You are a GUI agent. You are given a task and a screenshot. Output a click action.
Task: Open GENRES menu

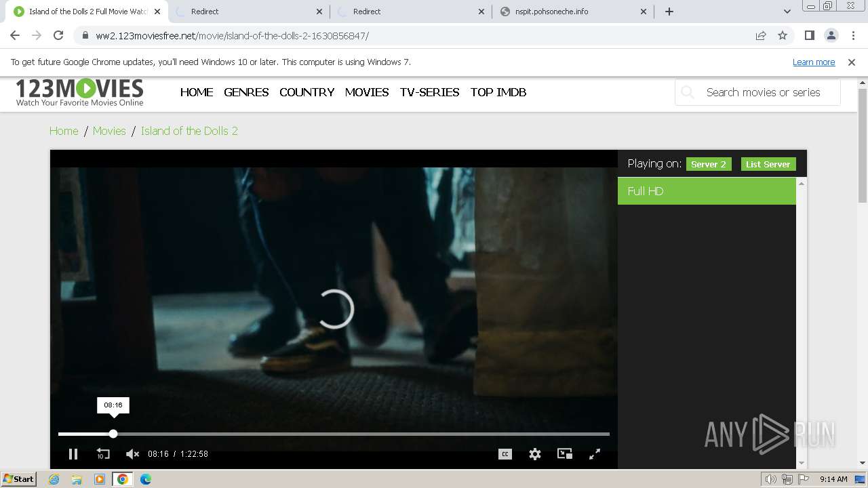point(246,92)
